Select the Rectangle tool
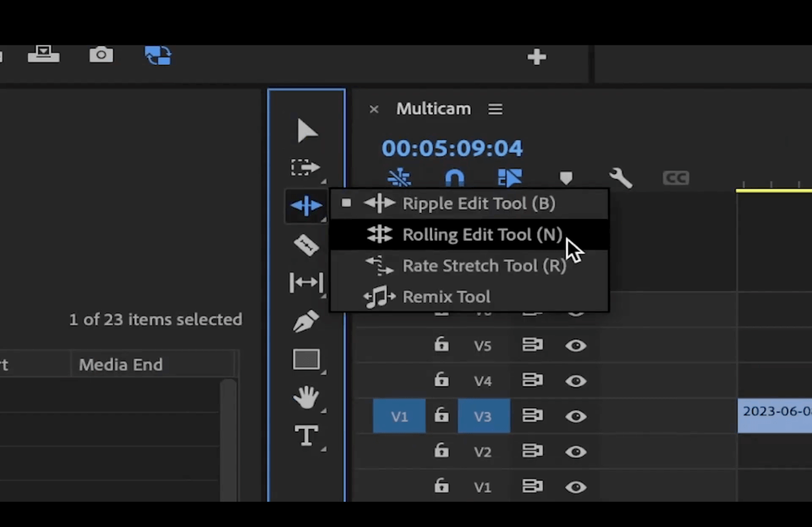 (x=306, y=359)
